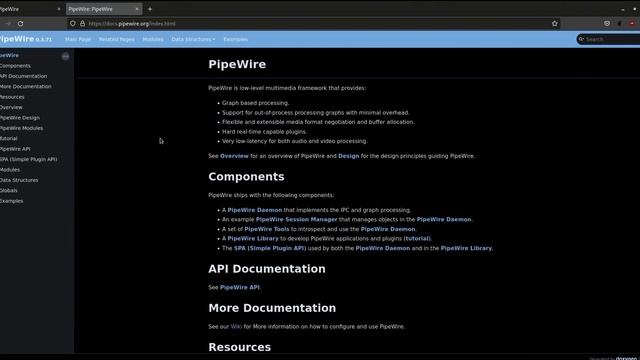This screenshot has width=640, height=360.
Task: Open the tutorial link in parentheses
Action: [x=418, y=238]
